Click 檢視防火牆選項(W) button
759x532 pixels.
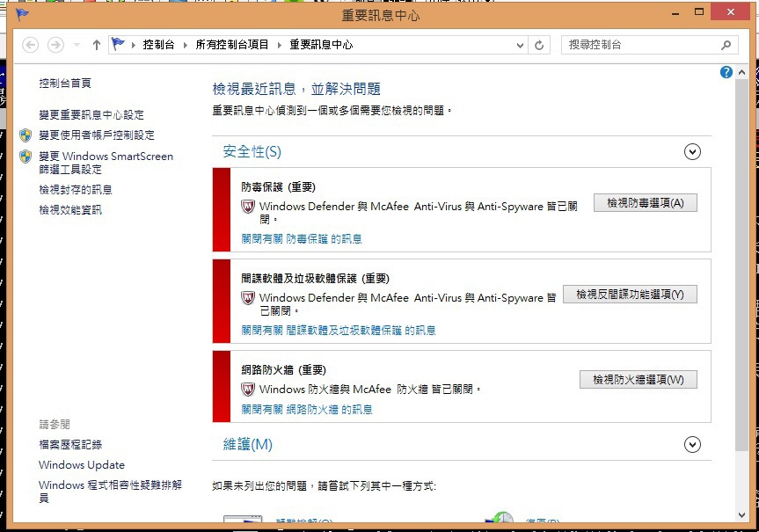638,380
